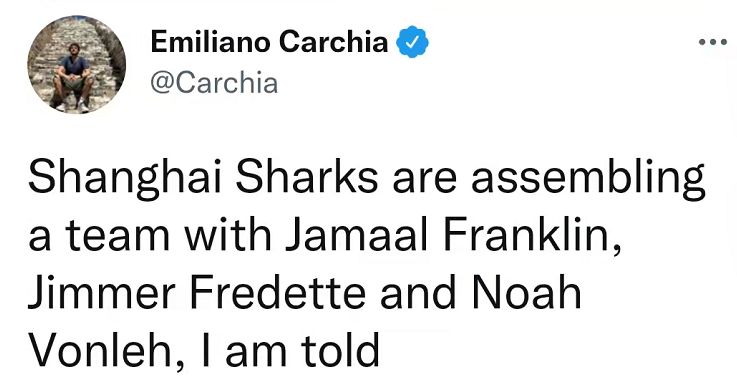Image resolution: width=737 pixels, height=391 pixels.
Task: Open Emiliano Carchia's round profile photo
Action: tap(77, 65)
